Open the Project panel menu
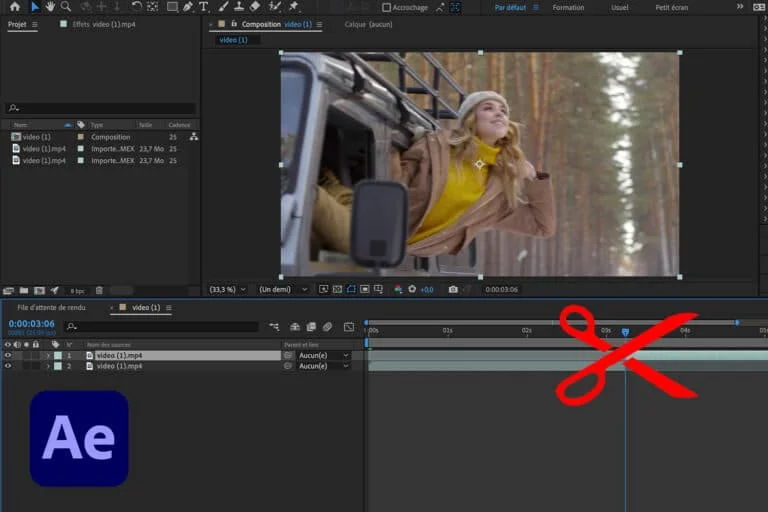Viewport: 768px width, 512px height. pos(35,24)
